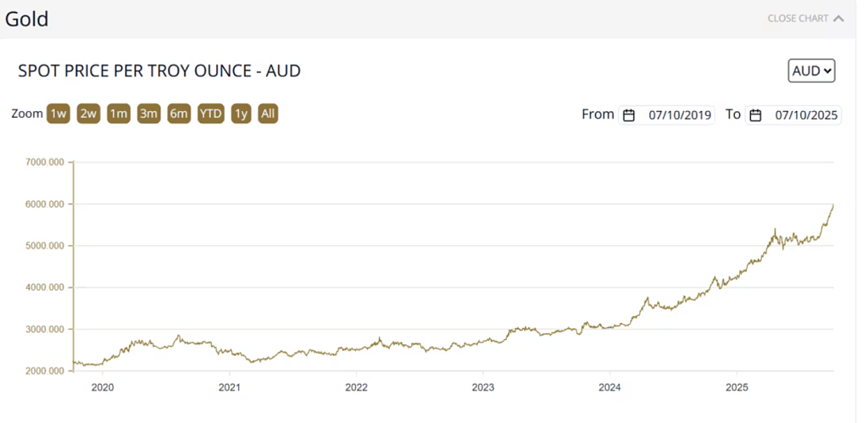The image size is (868, 423).
Task: Click the 7000.000 label on the y-axis
Action: click(47, 163)
